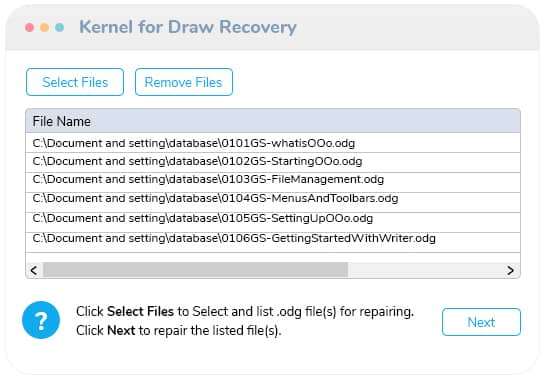The height and width of the screenshot is (380, 545).
Task: Click the gray horizontal scrollbar thumb
Action: point(195,270)
